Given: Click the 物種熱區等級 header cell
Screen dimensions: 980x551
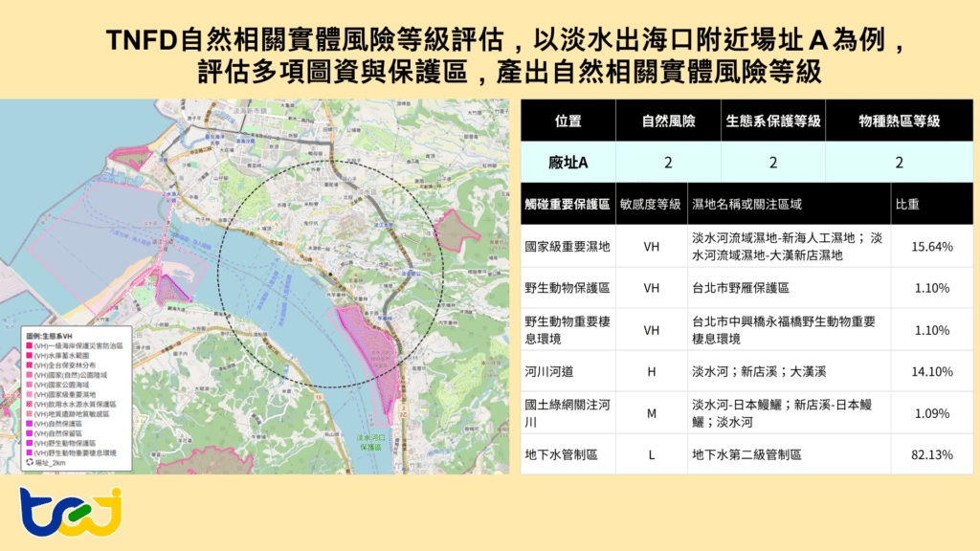Looking at the screenshot, I should pyautogui.click(x=900, y=121).
